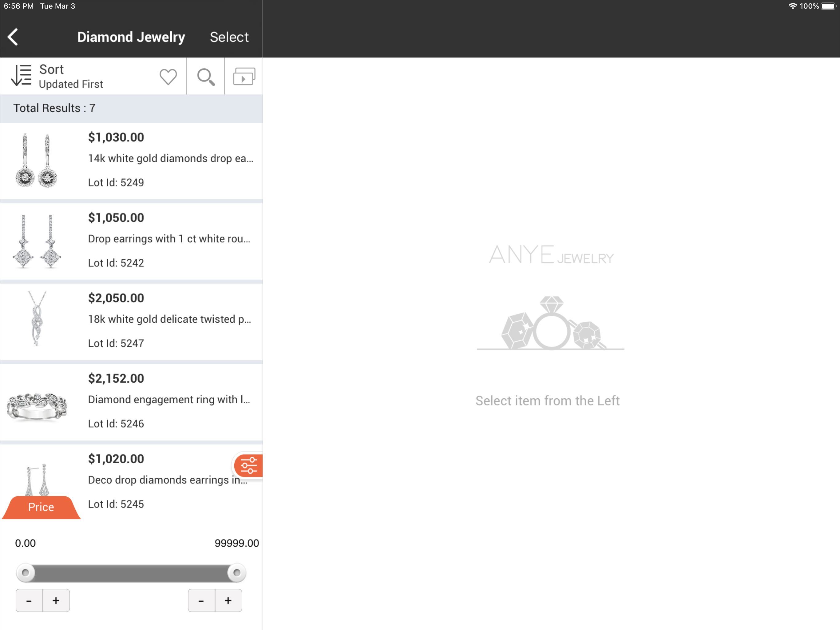Tap Total Results : 7 bar
The image size is (840, 630).
[131, 108]
